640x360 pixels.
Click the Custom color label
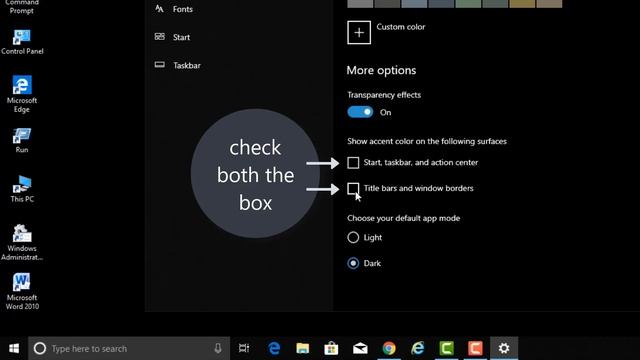point(400,27)
